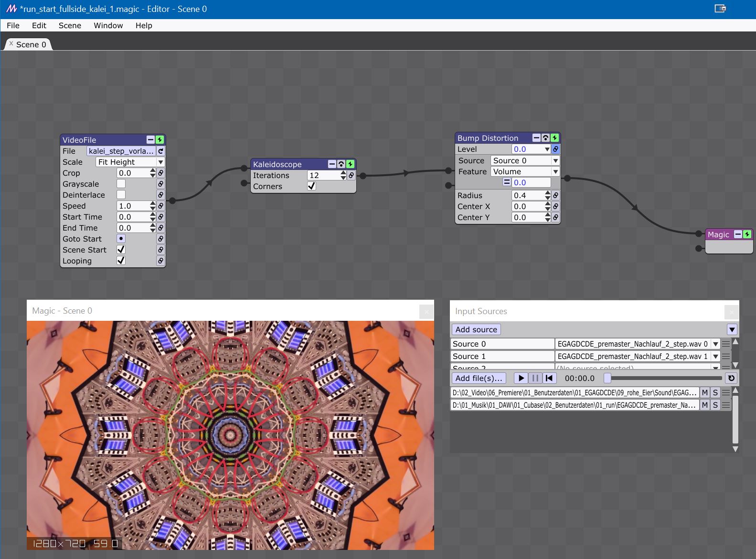Toggle the green enable icon on Bump Distortion

(554, 138)
